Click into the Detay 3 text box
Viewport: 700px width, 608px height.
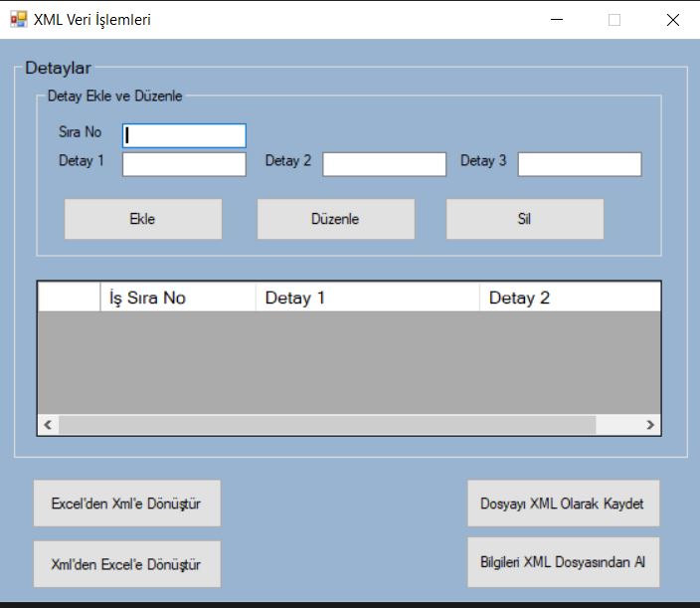580,164
